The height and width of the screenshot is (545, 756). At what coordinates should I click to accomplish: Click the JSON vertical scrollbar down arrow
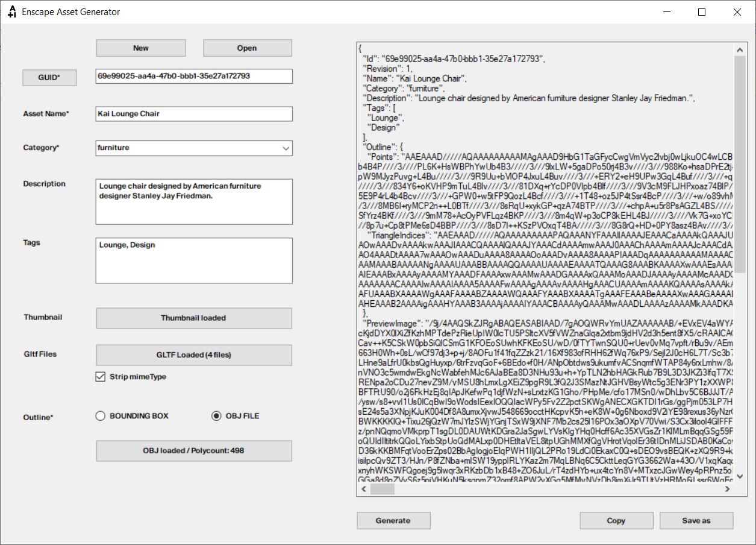pyautogui.click(x=739, y=477)
